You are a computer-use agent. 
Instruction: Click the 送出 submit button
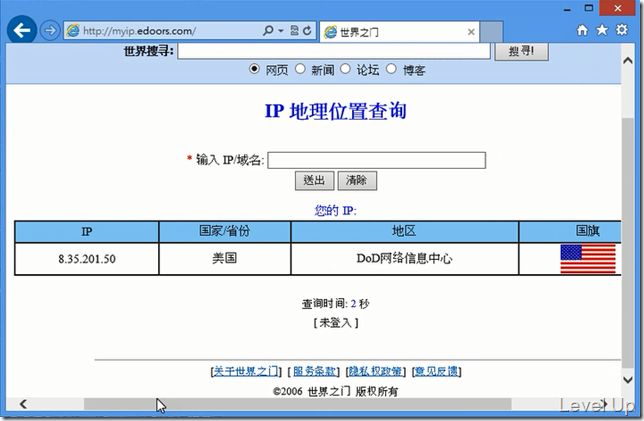point(315,181)
